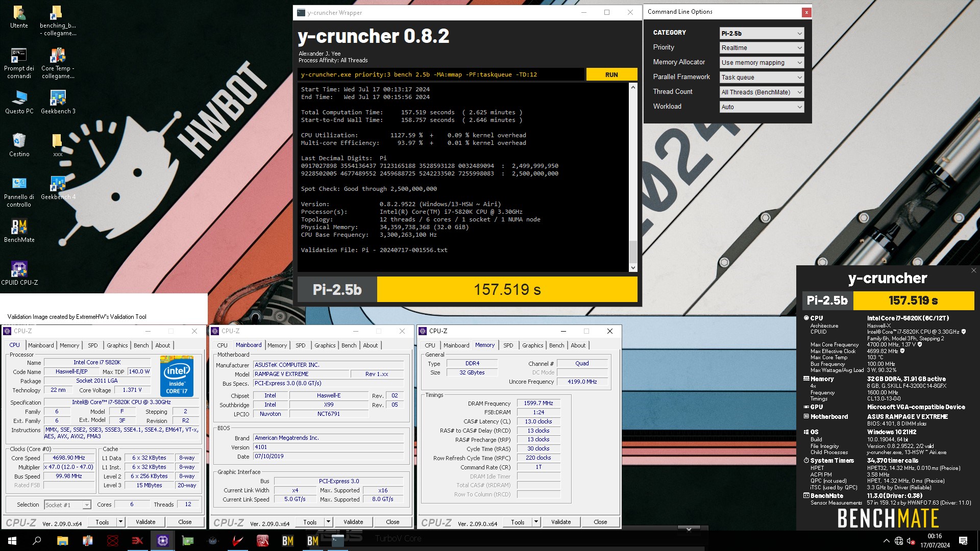
Task: Click the y-cruncher command line field
Action: tap(441, 74)
